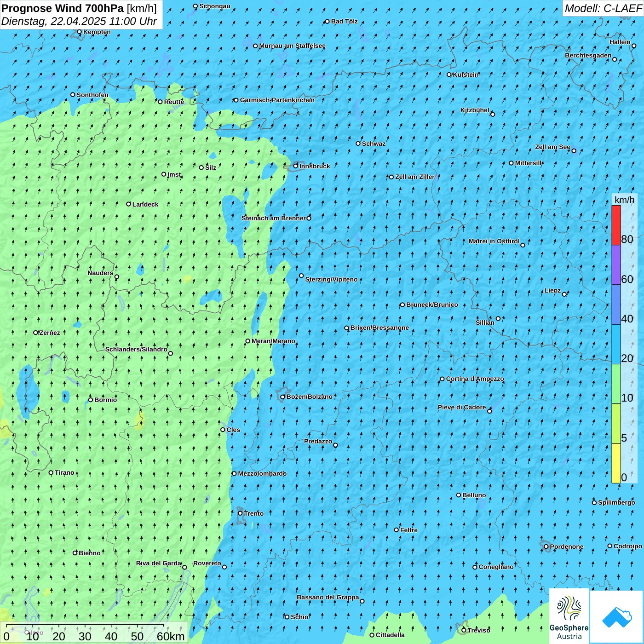Click the Rovereto label
The image size is (644, 644).
207,563
